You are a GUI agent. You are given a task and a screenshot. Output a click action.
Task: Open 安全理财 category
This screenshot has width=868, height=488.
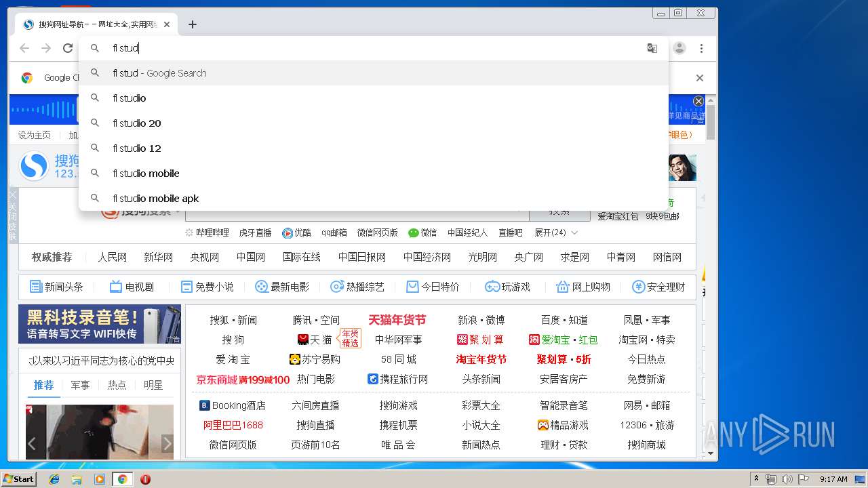(x=658, y=287)
